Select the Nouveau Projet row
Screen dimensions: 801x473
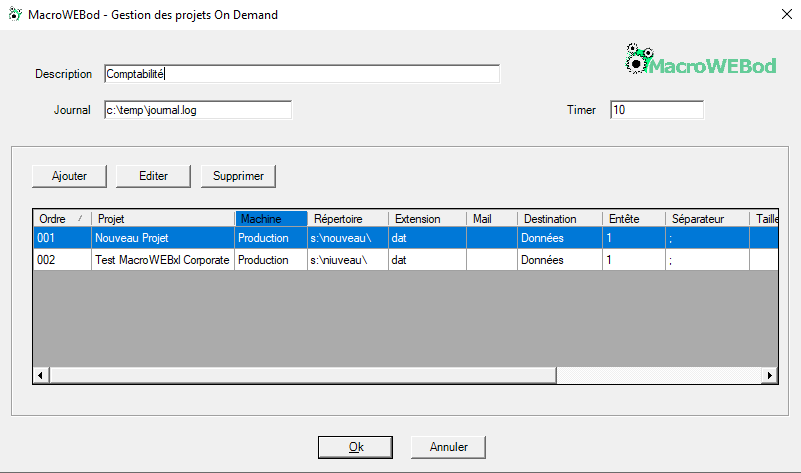click(x=162, y=239)
